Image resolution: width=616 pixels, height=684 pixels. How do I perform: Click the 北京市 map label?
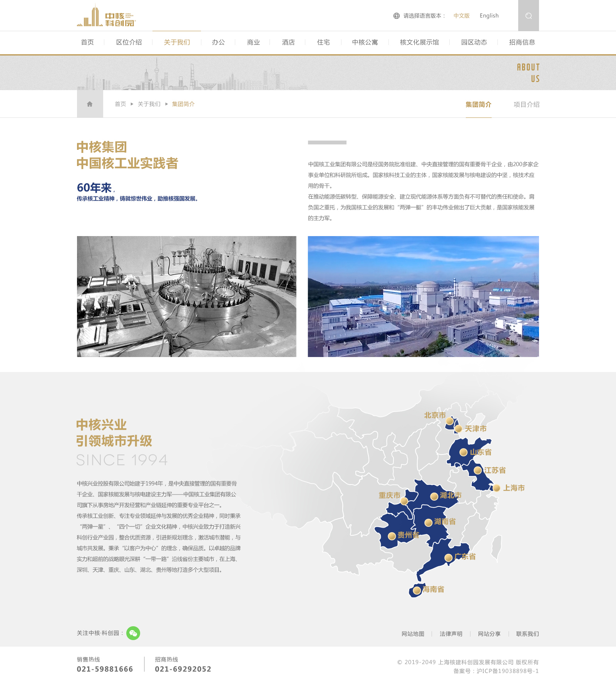coord(435,415)
